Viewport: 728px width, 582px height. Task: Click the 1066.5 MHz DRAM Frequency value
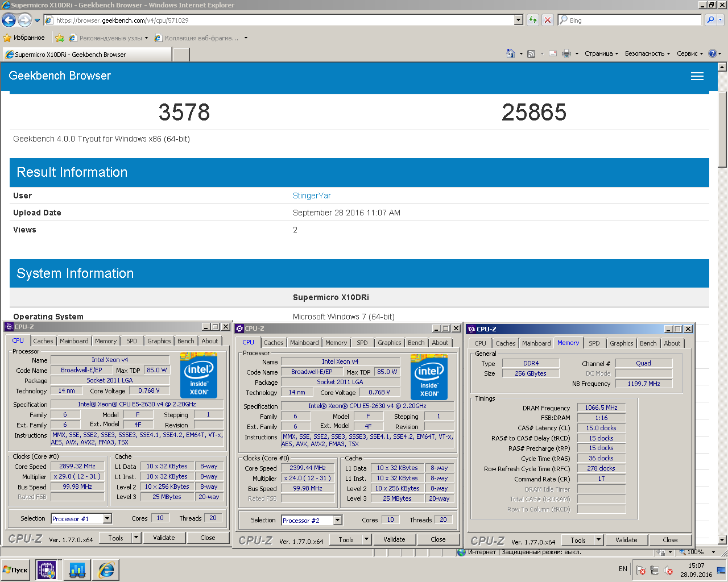click(601, 408)
